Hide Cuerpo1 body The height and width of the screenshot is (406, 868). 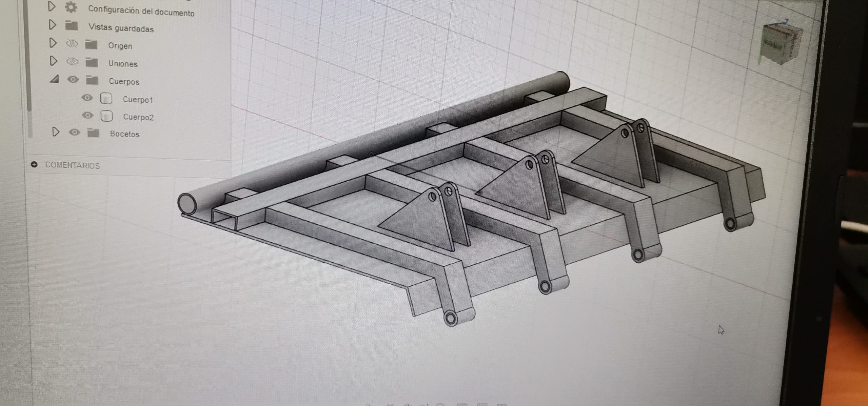[87, 98]
